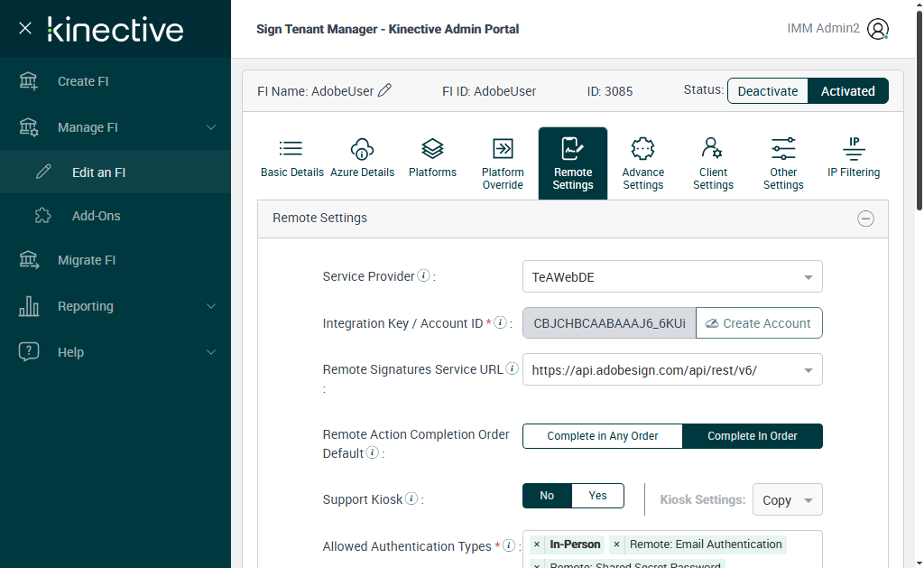Screen dimensions: 924x568
Task: Click the Add-Ons puzzle icon
Action: coord(43,215)
